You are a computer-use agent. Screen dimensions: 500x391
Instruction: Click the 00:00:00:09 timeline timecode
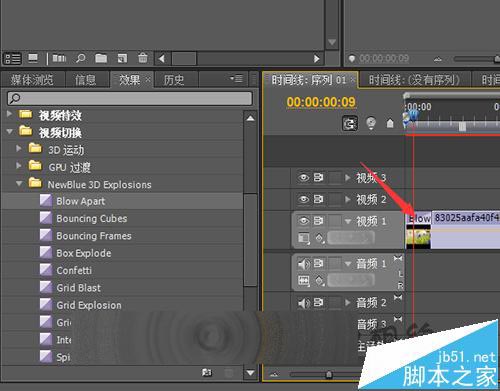pyautogui.click(x=321, y=102)
